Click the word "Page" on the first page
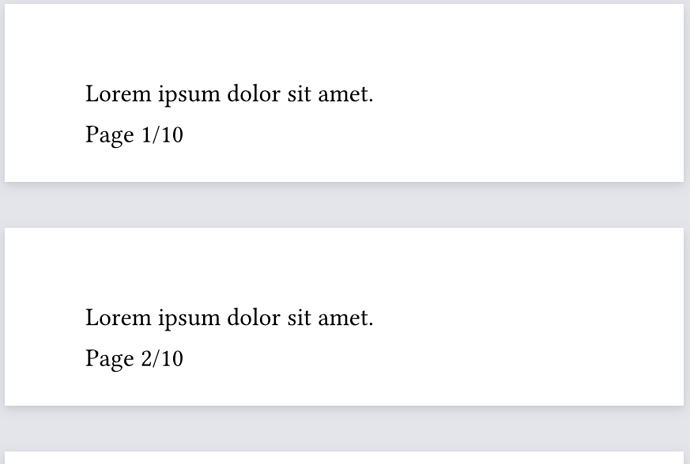The image size is (690, 464). pos(109,135)
